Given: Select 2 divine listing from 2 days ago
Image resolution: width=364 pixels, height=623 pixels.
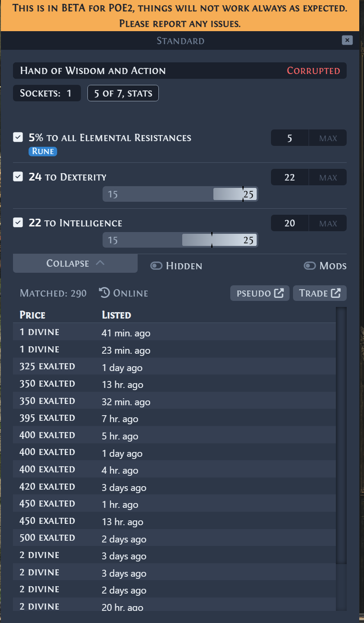Looking at the screenshot, I should click(x=174, y=589).
